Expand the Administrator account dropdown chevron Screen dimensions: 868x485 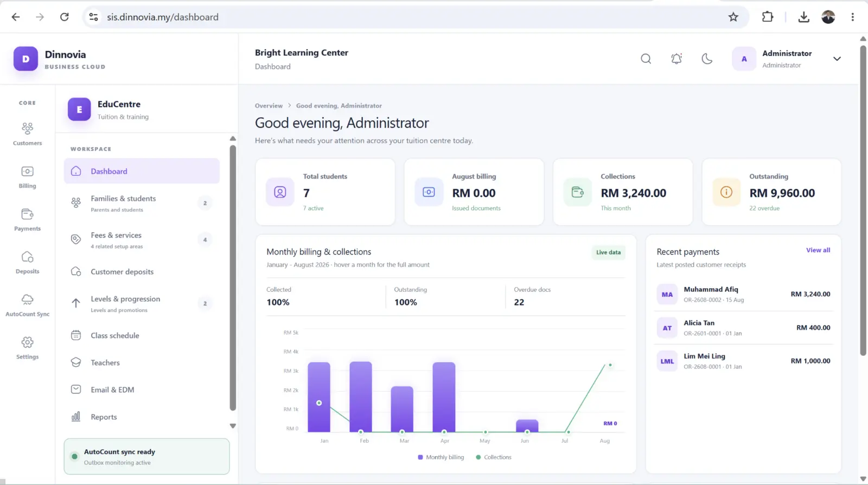click(x=837, y=59)
